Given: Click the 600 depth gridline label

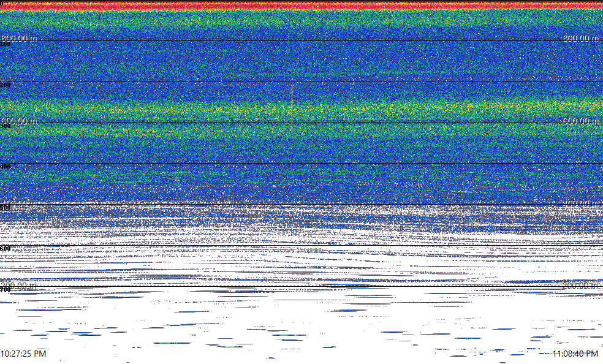Looking at the screenshot, I should pyautogui.click(x=6, y=249).
